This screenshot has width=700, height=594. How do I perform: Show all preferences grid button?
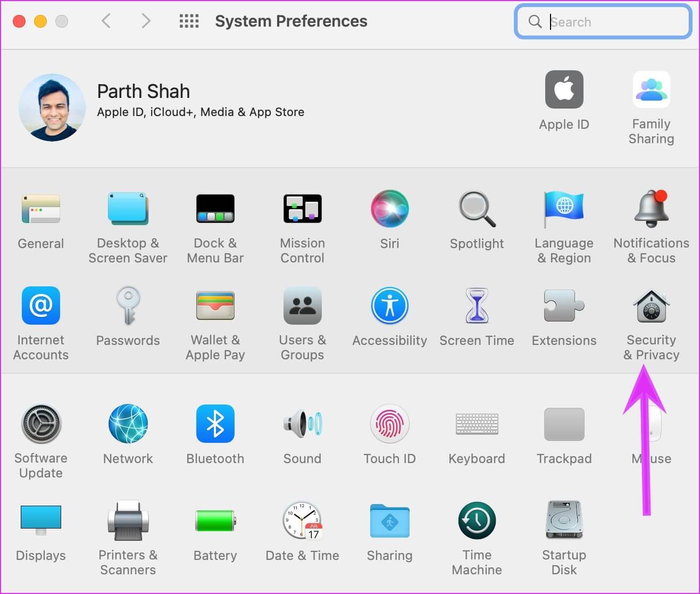(x=189, y=21)
